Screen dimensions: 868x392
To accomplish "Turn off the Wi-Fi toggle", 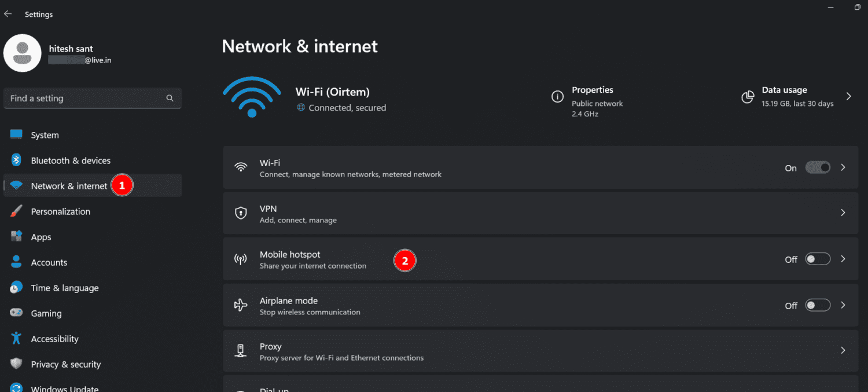I will (818, 168).
